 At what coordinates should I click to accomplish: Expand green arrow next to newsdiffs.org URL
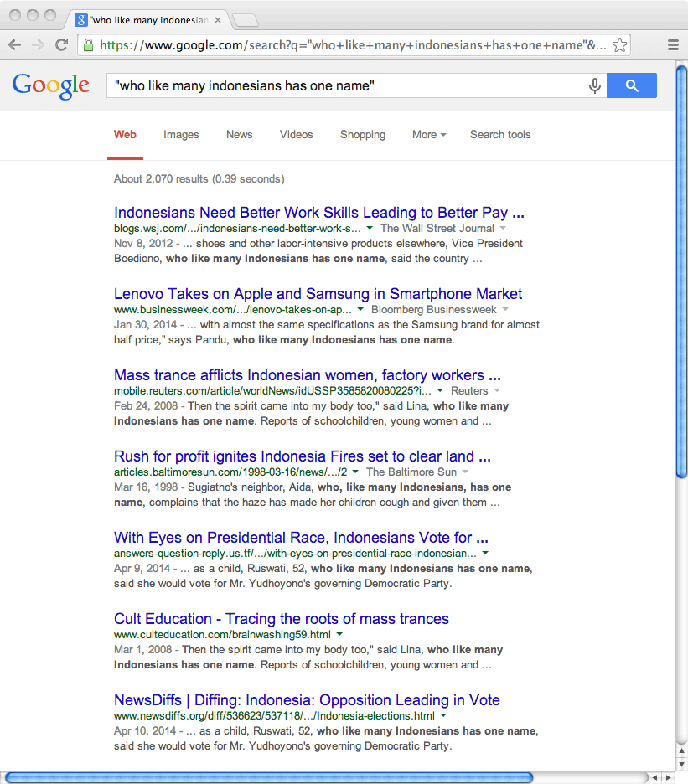tap(443, 715)
